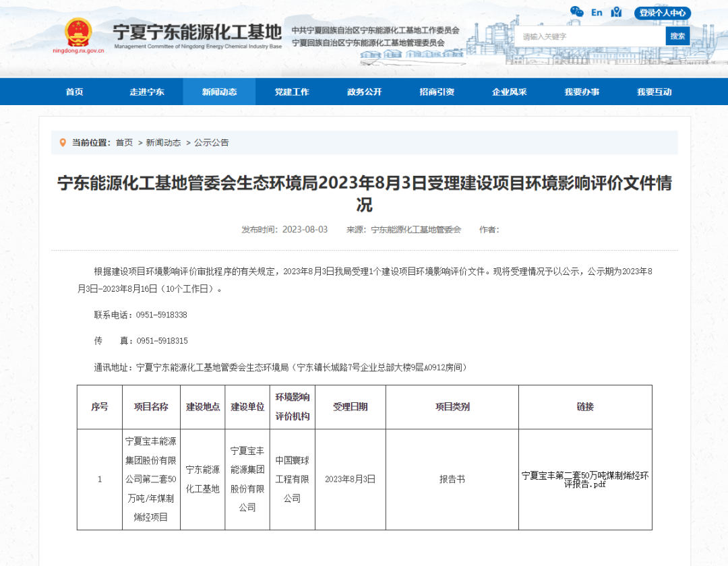
Task: Click the 建设单位 column header
Action: [247, 407]
